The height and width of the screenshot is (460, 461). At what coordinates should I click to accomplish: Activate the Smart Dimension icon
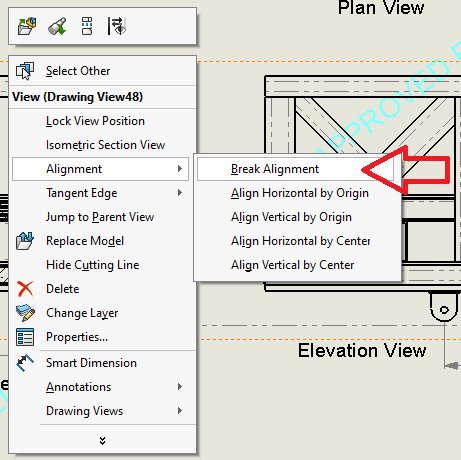25,363
